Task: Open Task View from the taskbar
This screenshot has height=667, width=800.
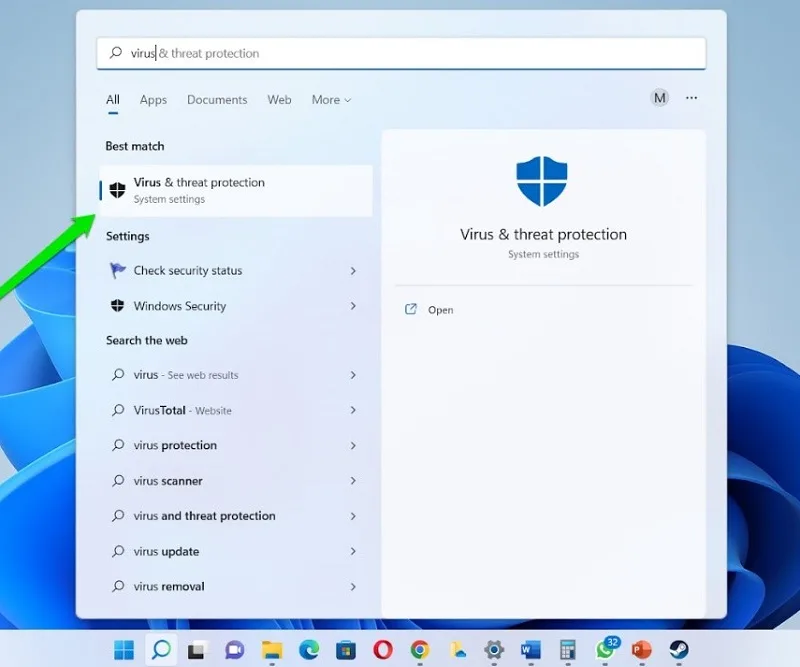Action: click(x=198, y=650)
